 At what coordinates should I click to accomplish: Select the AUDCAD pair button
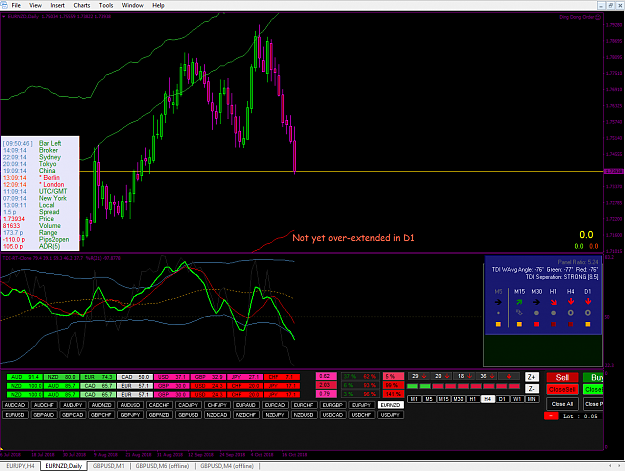(x=15, y=404)
